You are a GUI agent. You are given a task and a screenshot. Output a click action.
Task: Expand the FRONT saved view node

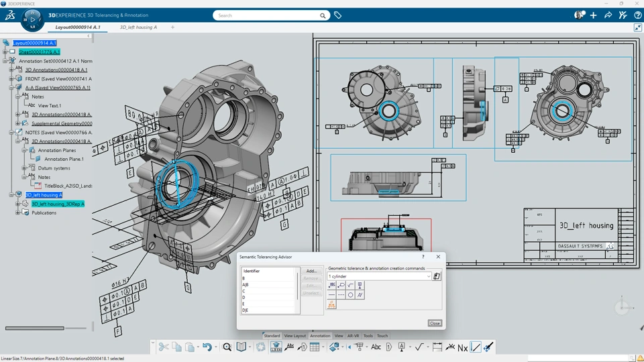click(x=11, y=78)
